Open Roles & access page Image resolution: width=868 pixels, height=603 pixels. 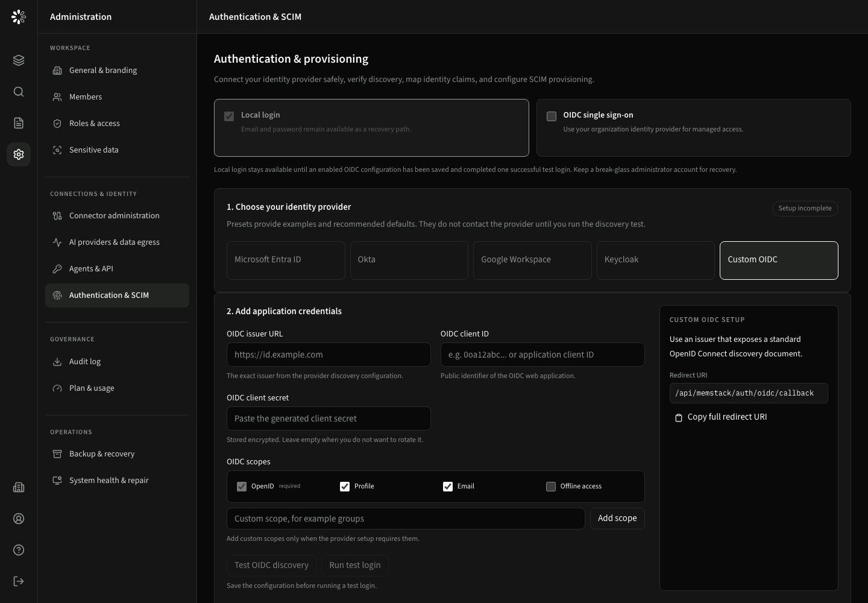click(x=117, y=124)
